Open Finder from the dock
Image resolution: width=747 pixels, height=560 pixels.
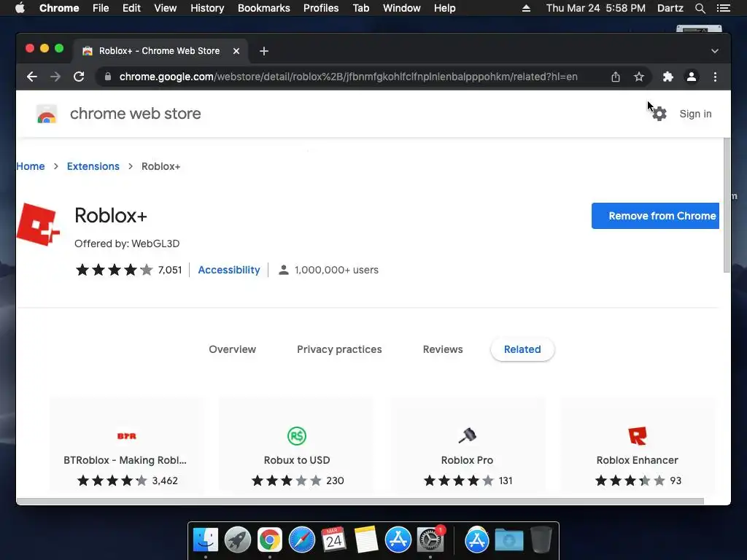tap(206, 540)
